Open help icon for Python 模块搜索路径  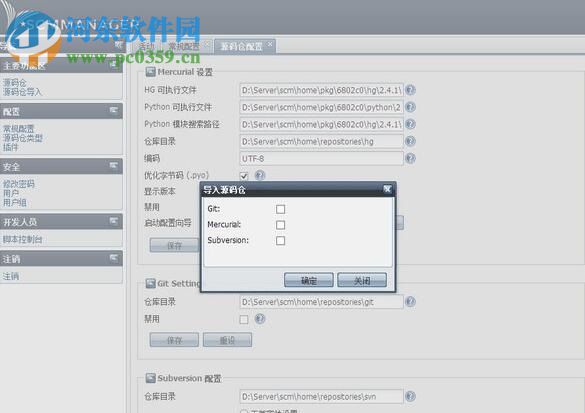point(410,124)
